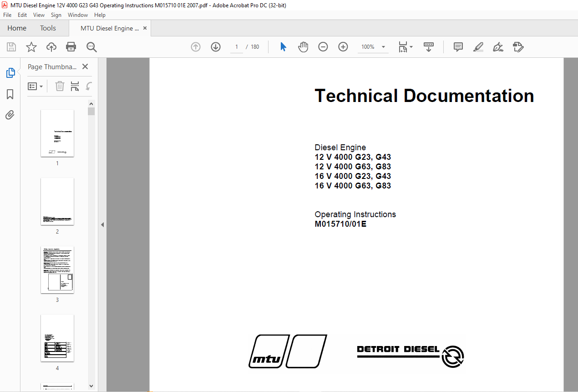Select page 3 thumbnail
Screen dimensions: 578x392
click(x=57, y=270)
